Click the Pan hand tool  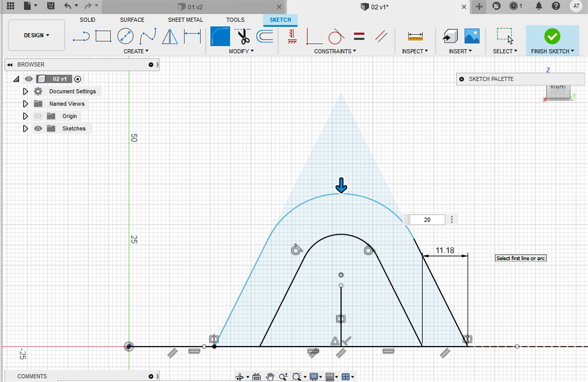270,377
